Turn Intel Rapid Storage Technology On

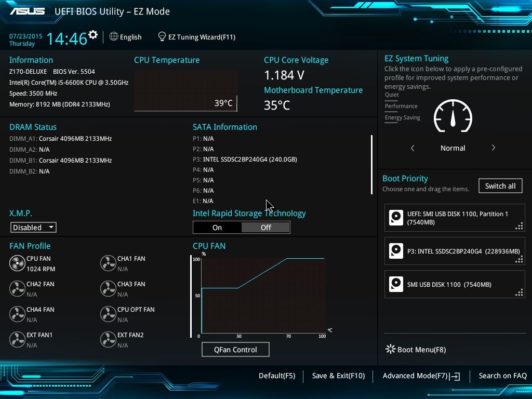click(x=217, y=228)
